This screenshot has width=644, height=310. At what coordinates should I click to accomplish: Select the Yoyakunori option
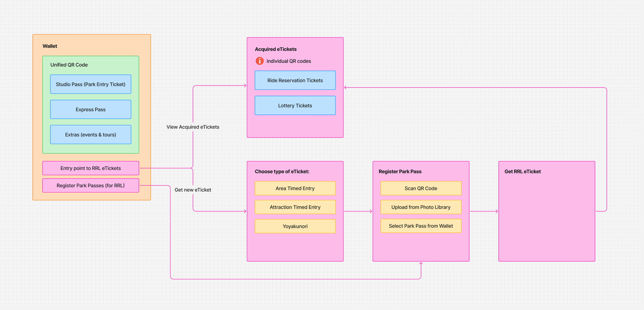295,226
